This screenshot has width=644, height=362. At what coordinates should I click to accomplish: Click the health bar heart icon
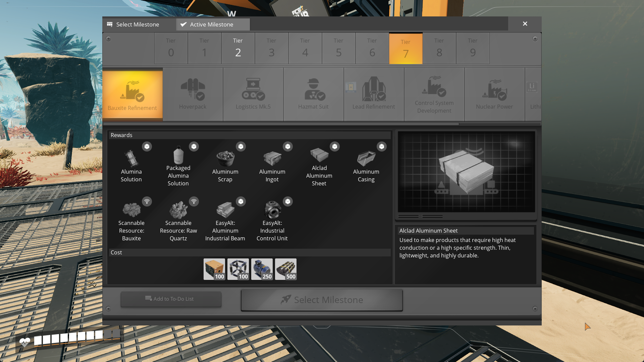point(25,342)
